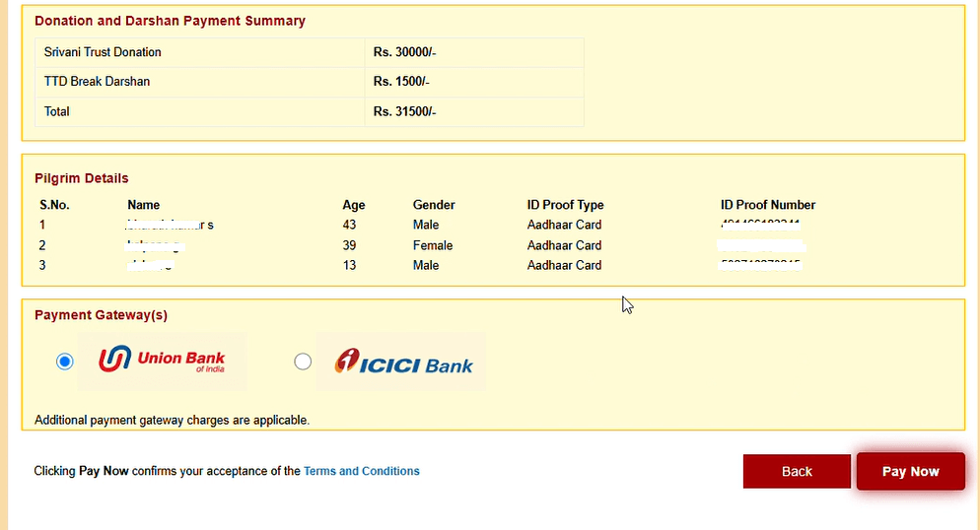Click the Srivani Trust Donation row label

(x=103, y=52)
